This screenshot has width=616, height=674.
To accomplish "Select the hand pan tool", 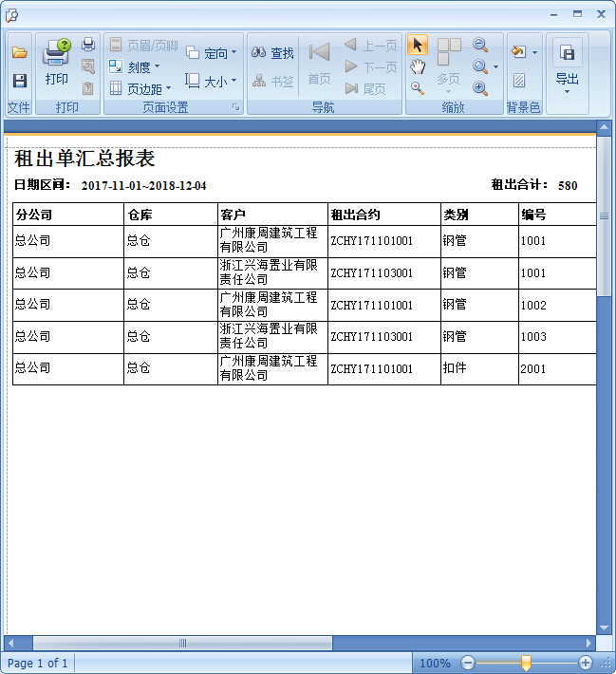I will click(418, 66).
